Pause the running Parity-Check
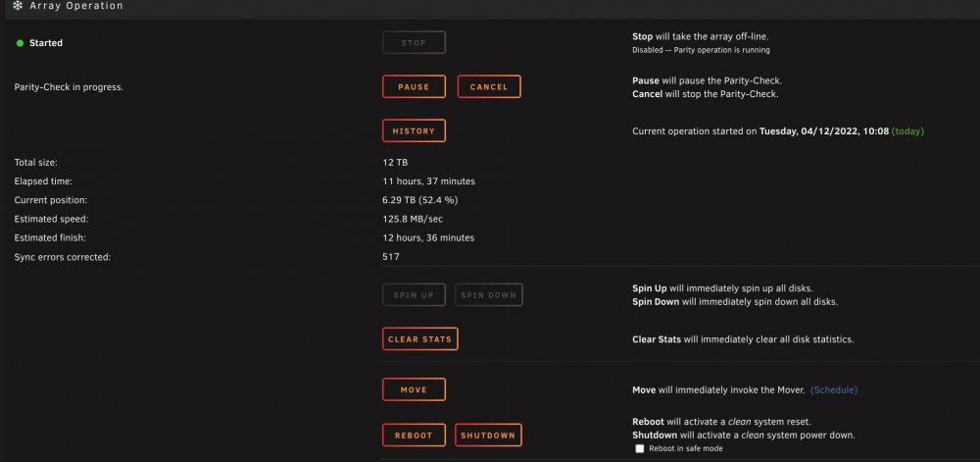The image size is (980, 462). point(414,87)
